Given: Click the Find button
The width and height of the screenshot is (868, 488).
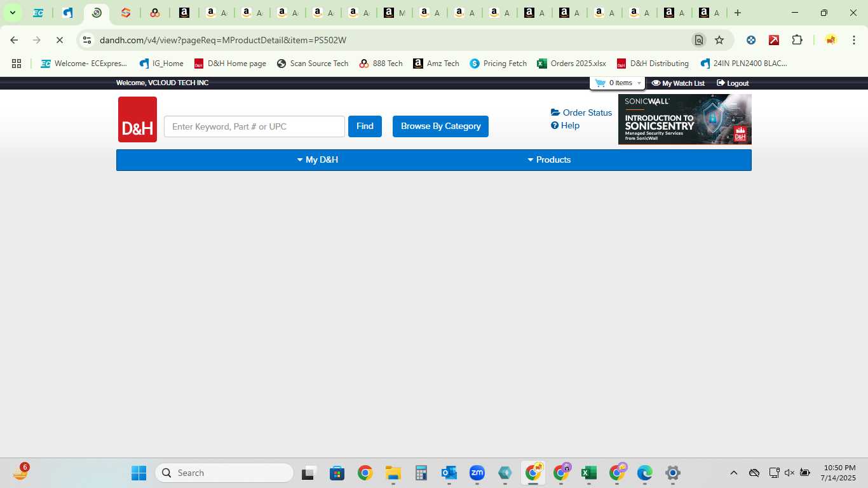Looking at the screenshot, I should click(x=365, y=126).
